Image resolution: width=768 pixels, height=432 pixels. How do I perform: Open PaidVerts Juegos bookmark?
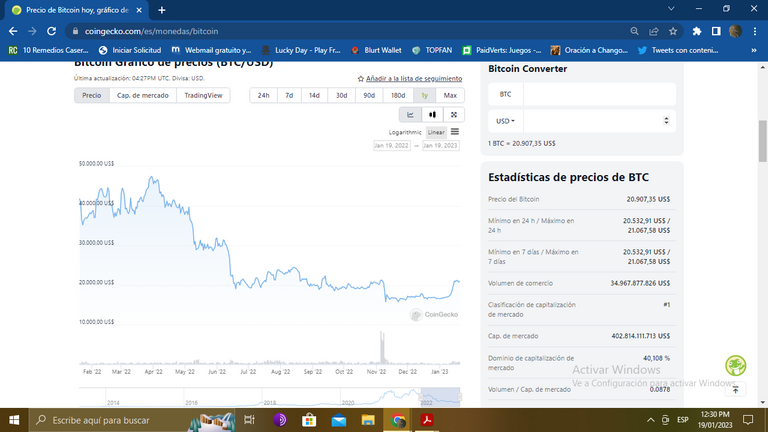pos(502,50)
